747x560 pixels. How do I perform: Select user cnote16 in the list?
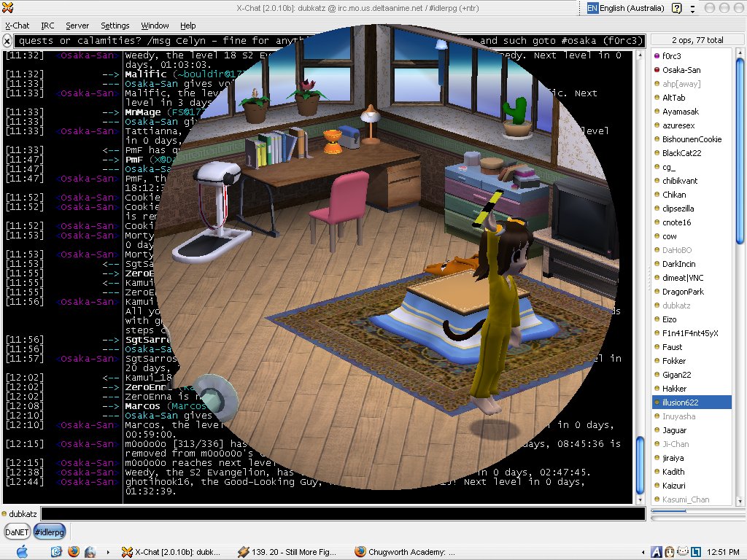[692, 222]
